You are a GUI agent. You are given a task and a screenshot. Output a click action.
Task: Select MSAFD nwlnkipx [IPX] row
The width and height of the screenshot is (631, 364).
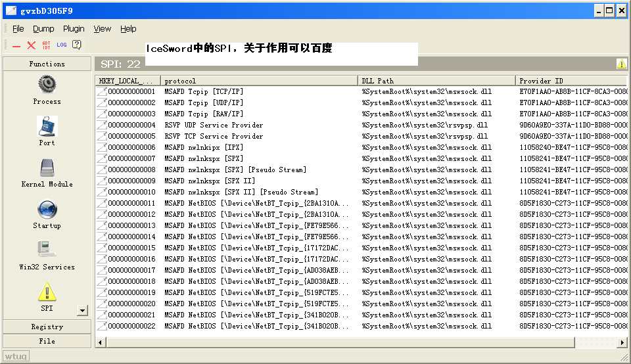click(x=362, y=148)
